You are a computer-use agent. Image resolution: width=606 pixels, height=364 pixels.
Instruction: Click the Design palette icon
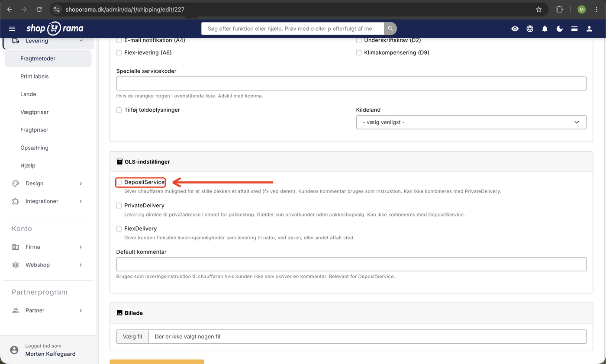point(16,184)
